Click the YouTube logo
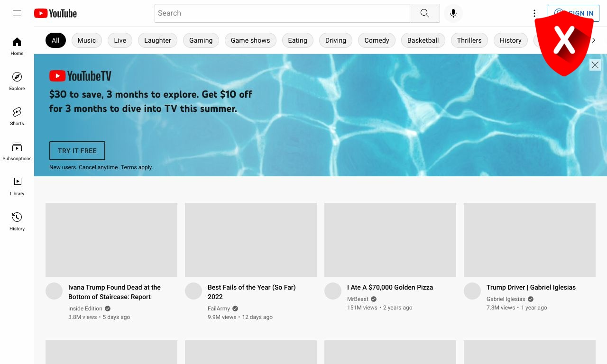This screenshot has width=607, height=364. click(55, 13)
